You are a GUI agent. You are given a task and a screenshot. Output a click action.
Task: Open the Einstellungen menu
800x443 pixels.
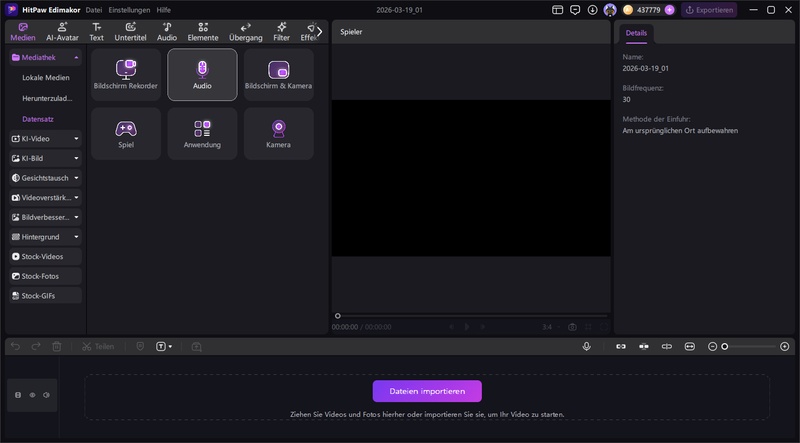(129, 10)
